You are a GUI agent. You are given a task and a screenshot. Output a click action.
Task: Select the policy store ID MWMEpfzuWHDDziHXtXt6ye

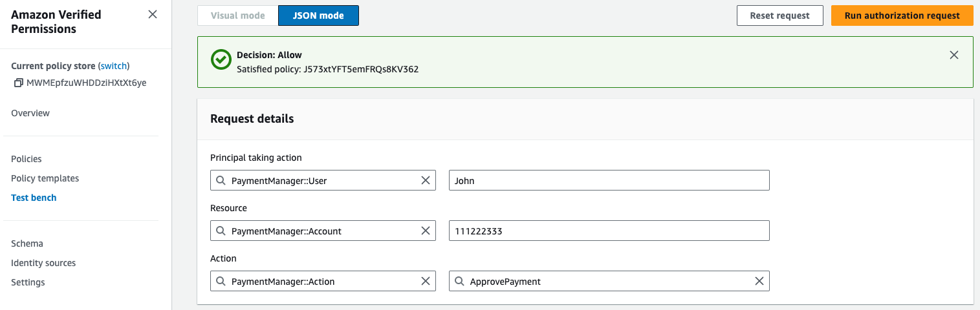pyautogui.click(x=86, y=83)
